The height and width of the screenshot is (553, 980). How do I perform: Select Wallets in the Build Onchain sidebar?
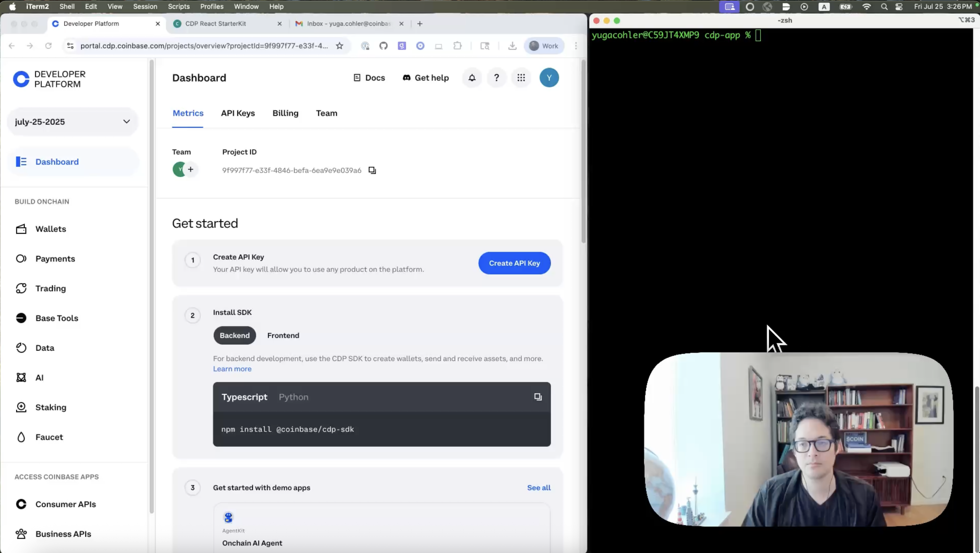[51, 229]
